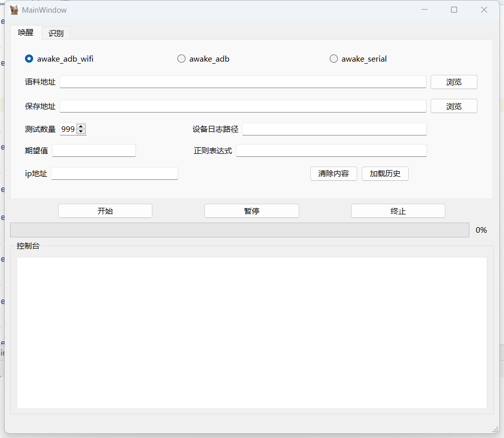This screenshot has height=438, width=504.
Task: Focus the 正则表达式 input field
Action: [331, 151]
